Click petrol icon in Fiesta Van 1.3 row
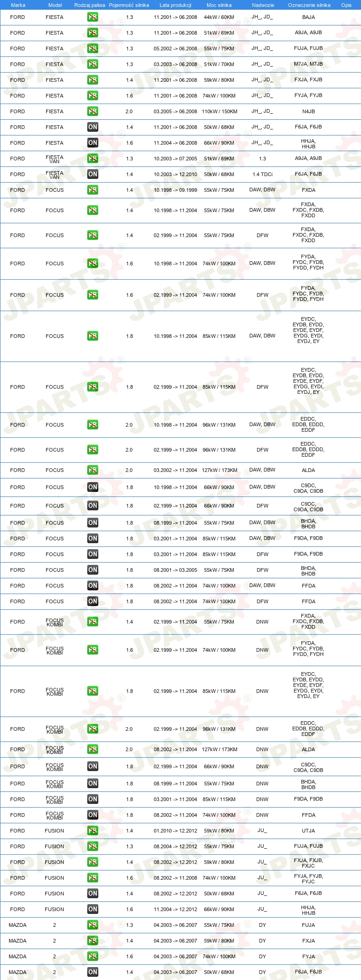This screenshot has height=980, width=361. (x=92, y=159)
